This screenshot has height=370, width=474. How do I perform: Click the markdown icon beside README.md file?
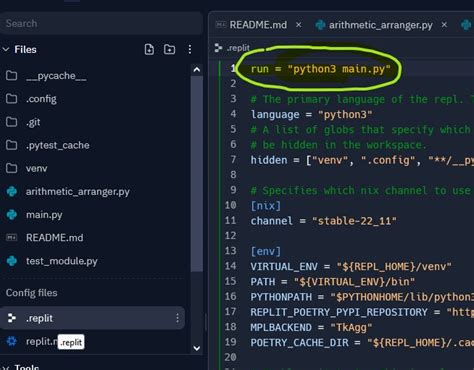[x=12, y=238]
